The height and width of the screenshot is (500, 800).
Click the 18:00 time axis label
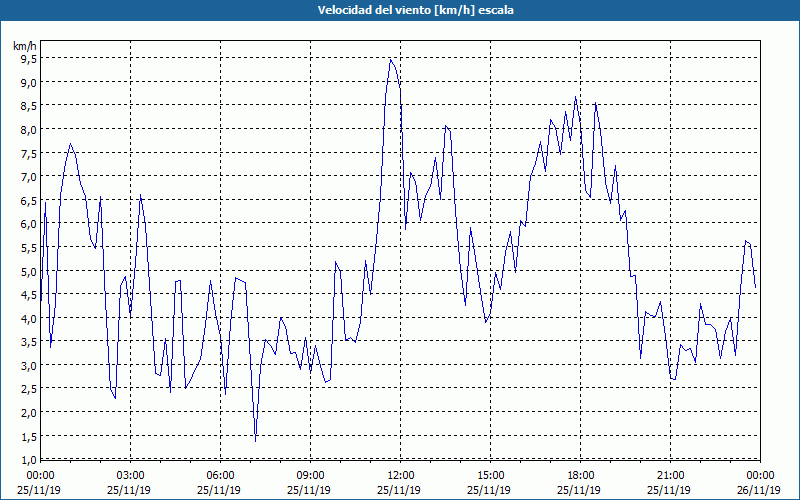click(580, 476)
